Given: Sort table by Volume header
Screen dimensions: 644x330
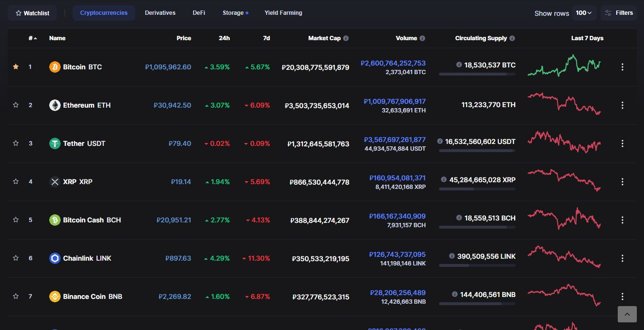Looking at the screenshot, I should pyautogui.click(x=407, y=38).
